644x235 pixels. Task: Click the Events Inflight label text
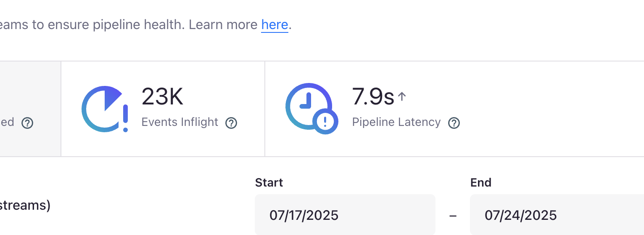point(180,122)
